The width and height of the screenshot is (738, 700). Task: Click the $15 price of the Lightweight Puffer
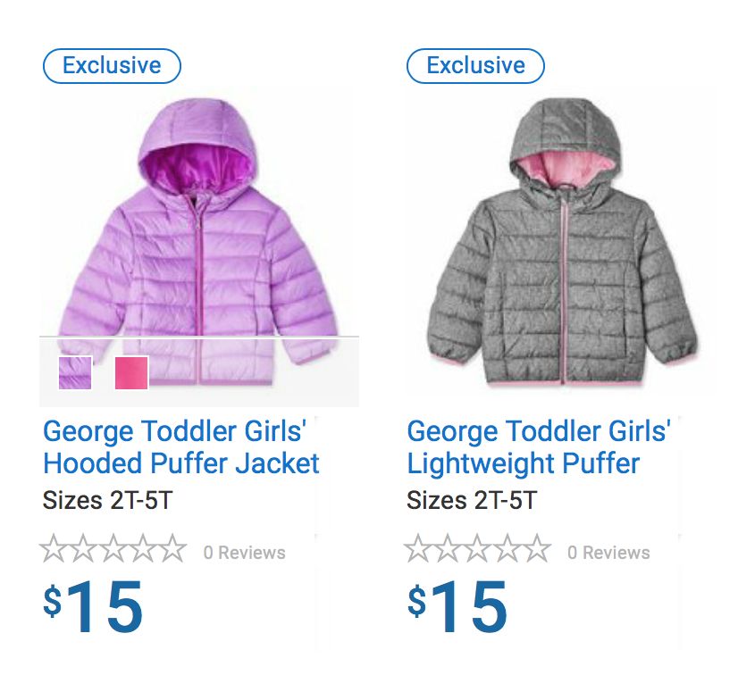point(457,607)
